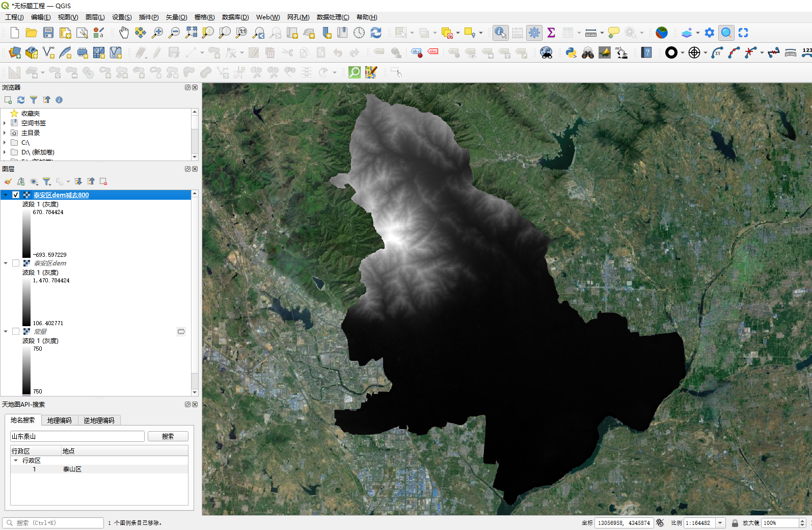Open the statistical summary sigma tool
812x530 pixels.
tap(551, 33)
